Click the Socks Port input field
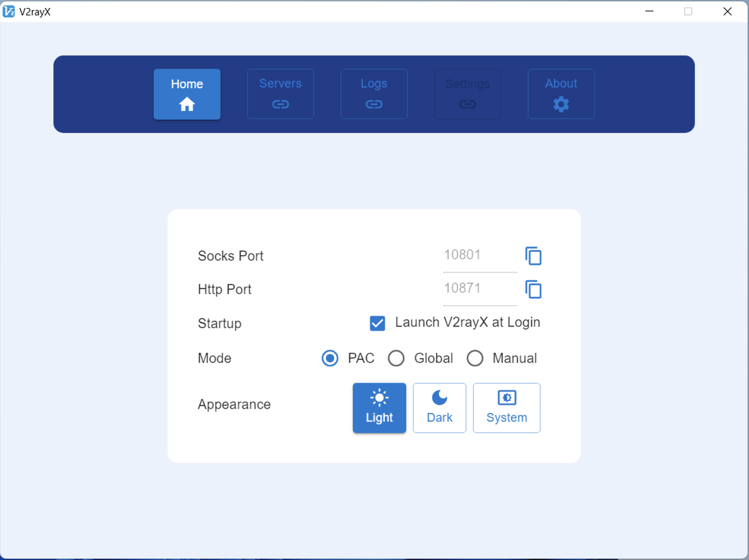Viewport: 749px width, 560px height. pyautogui.click(x=479, y=255)
